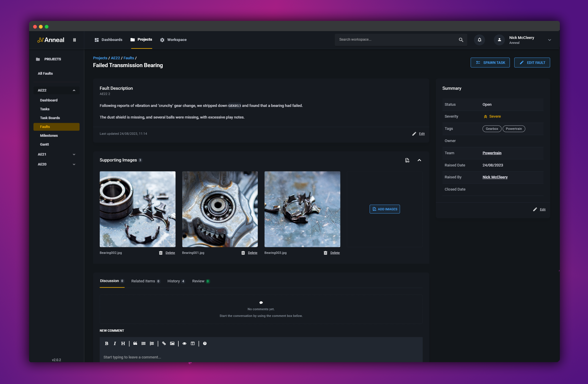Viewport: 588px width, 384px height.
Task: Expand the AE21 project section
Action: (74, 155)
